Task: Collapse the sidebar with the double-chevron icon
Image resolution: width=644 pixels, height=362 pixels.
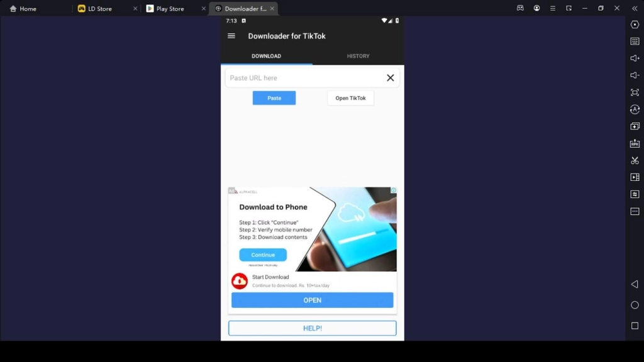Action: coord(635,8)
